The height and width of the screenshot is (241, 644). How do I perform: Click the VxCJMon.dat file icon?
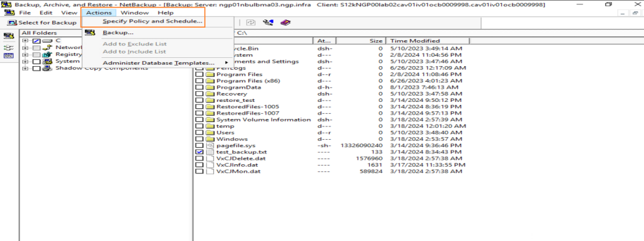pyautogui.click(x=210, y=171)
